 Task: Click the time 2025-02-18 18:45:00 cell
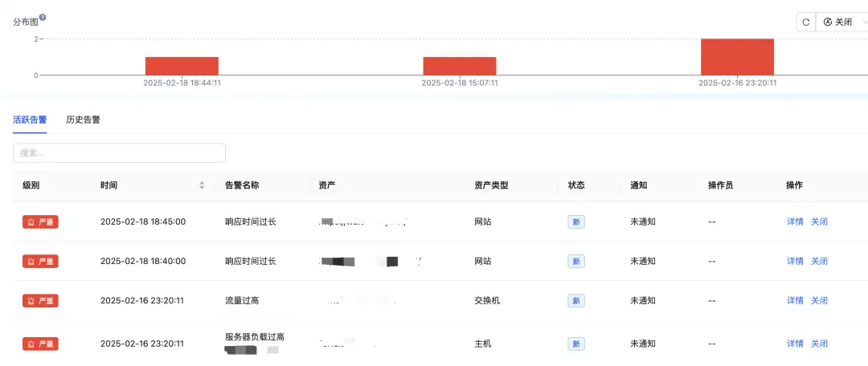(x=143, y=222)
